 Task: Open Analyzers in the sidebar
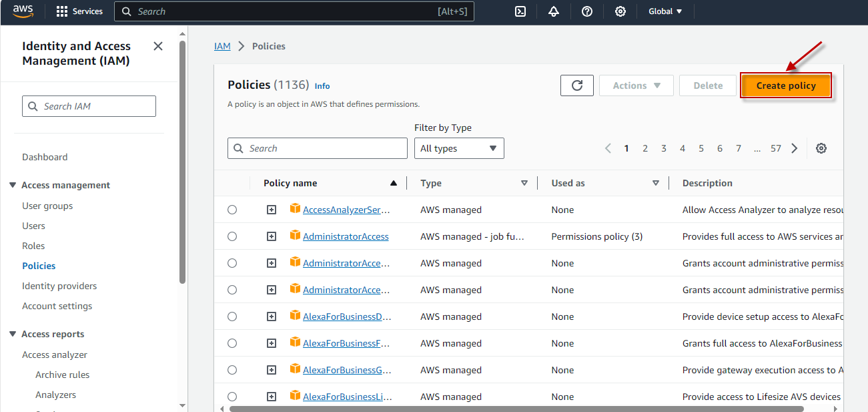(x=55, y=395)
